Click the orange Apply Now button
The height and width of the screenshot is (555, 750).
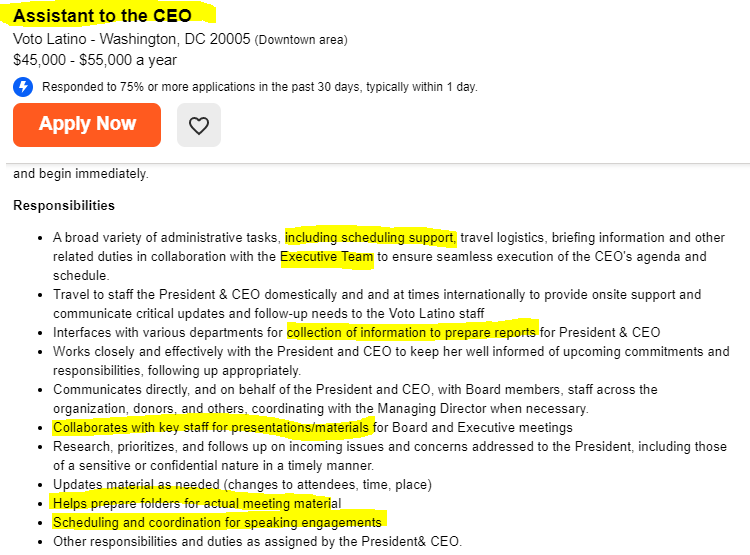pos(87,125)
